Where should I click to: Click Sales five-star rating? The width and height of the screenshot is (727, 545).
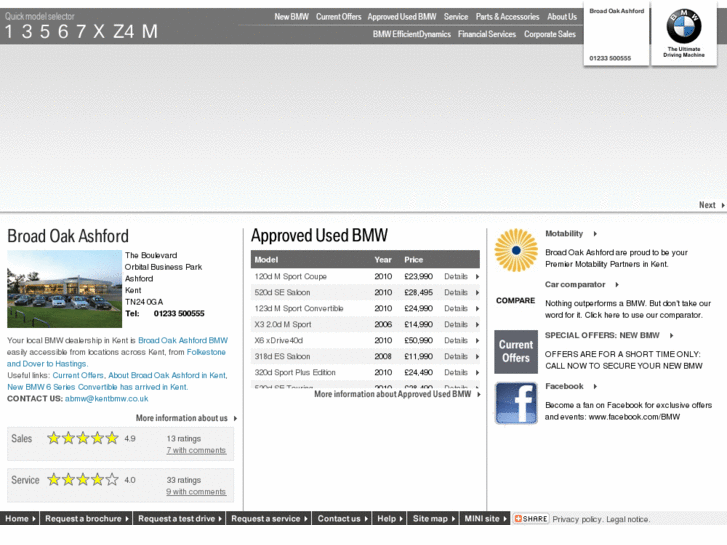(x=83, y=438)
